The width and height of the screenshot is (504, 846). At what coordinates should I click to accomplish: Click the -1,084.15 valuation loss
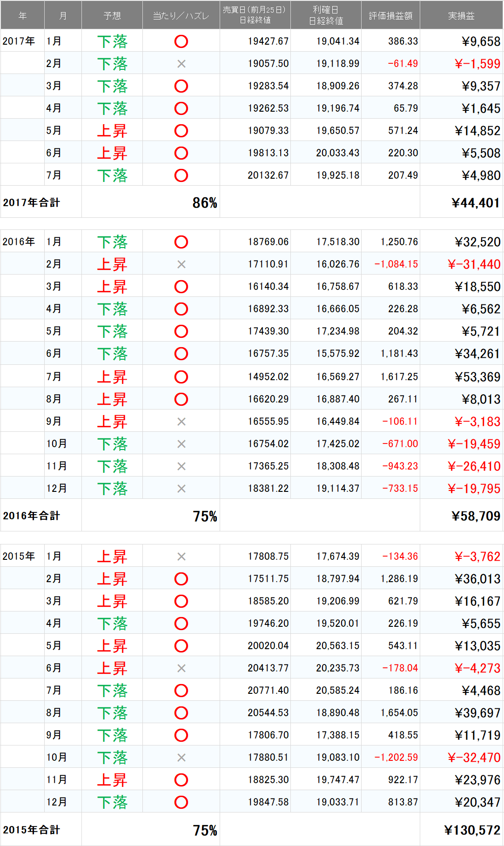(x=396, y=264)
